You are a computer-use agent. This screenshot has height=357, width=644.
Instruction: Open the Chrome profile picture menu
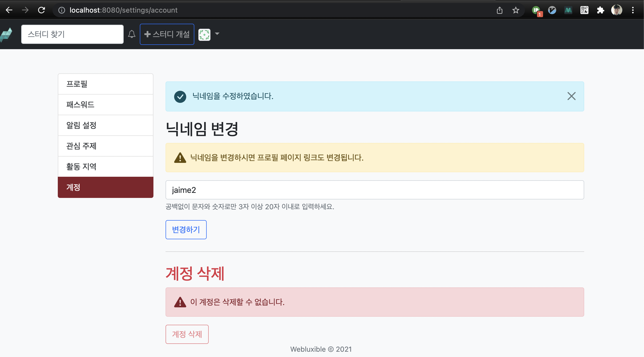coord(616,10)
